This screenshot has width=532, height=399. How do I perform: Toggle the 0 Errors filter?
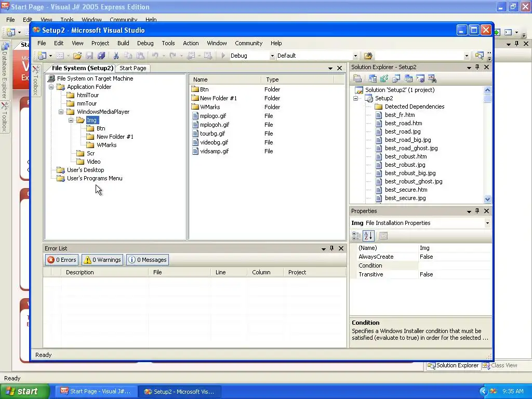click(x=62, y=260)
